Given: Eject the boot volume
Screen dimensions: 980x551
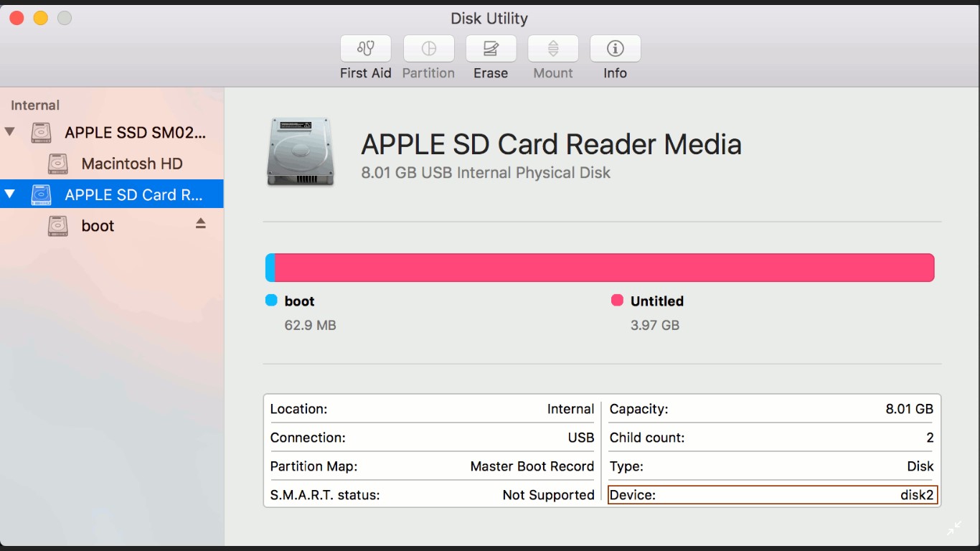Looking at the screenshot, I should click(x=201, y=224).
